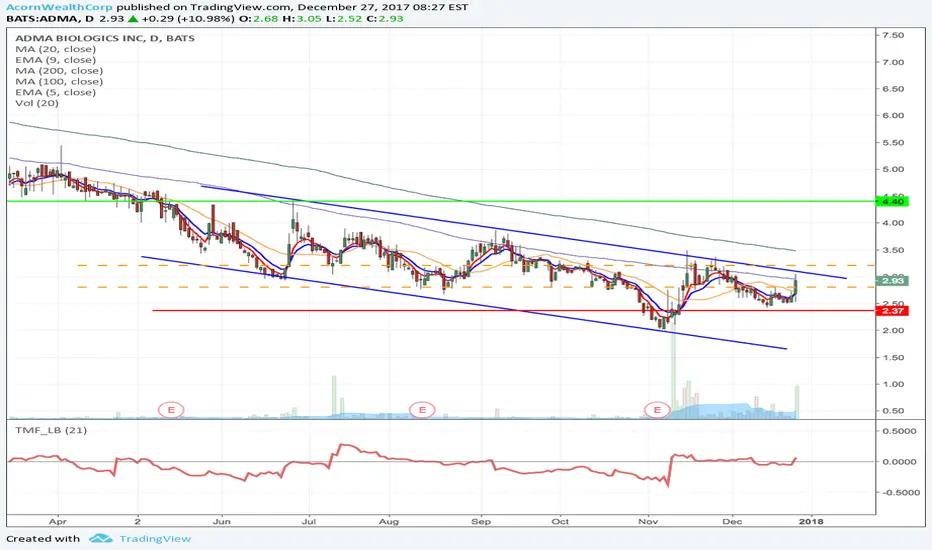This screenshot has width=932, height=550.
Task: Click the TradingView cloud logo icon
Action: [100, 539]
